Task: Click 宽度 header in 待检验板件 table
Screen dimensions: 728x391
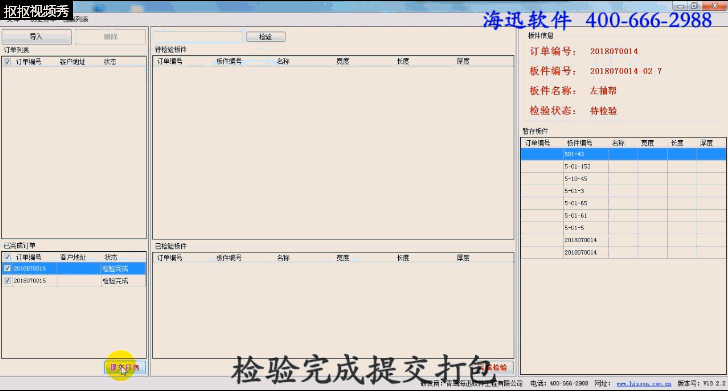Action: click(343, 61)
